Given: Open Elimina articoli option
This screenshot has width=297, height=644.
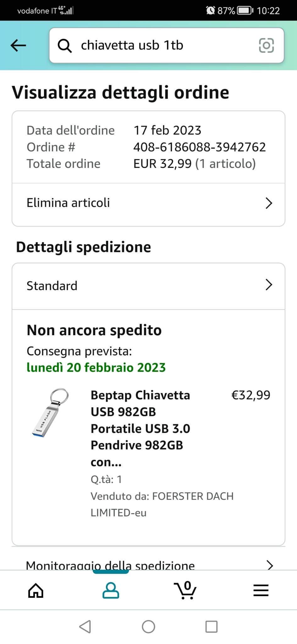Looking at the screenshot, I should click(x=68, y=203).
